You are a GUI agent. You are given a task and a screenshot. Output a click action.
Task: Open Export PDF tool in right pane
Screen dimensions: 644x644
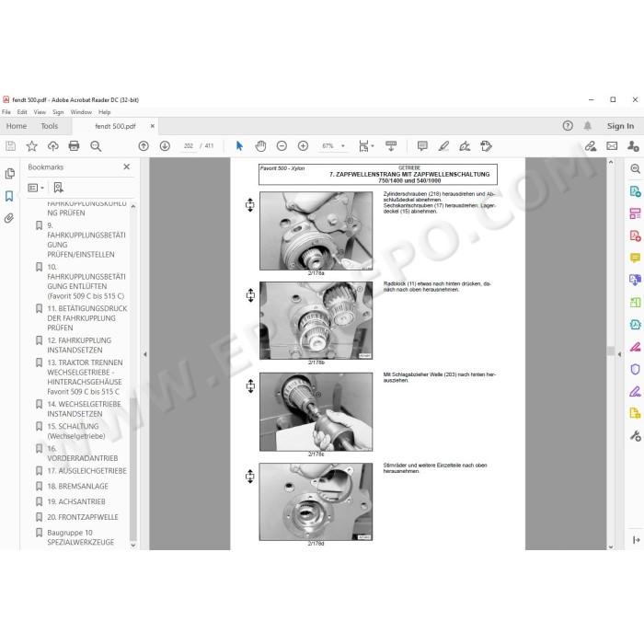tap(635, 191)
